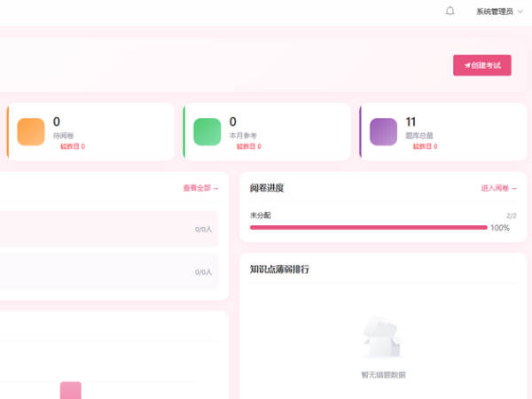The width and height of the screenshot is (532, 399).
Task: Click the 本月参考 label text
Action: click(243, 136)
